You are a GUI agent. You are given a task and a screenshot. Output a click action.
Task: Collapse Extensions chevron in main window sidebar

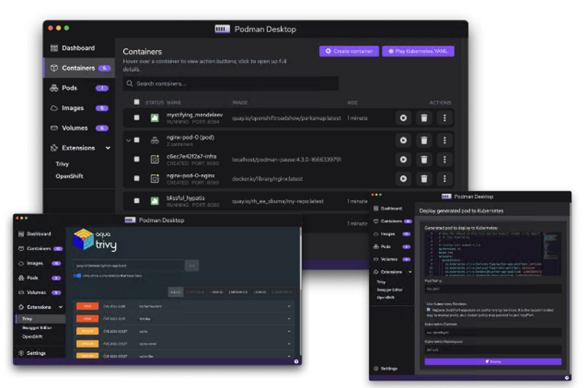(108, 148)
